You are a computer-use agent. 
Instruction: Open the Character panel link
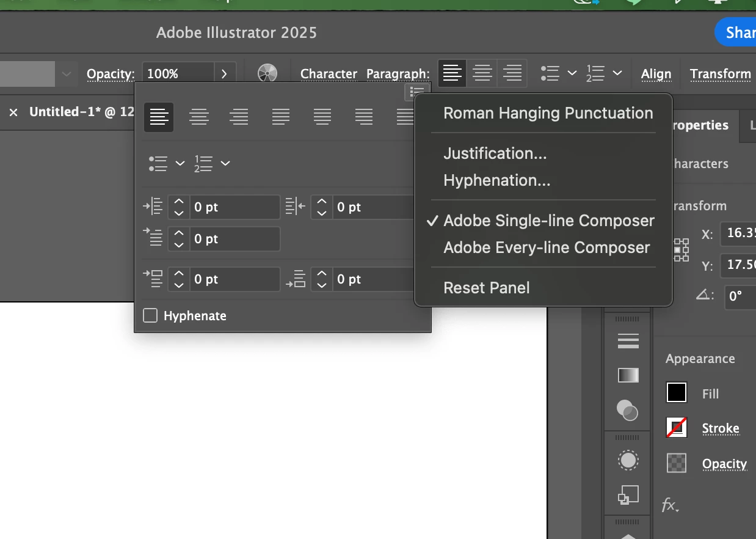[x=329, y=74]
